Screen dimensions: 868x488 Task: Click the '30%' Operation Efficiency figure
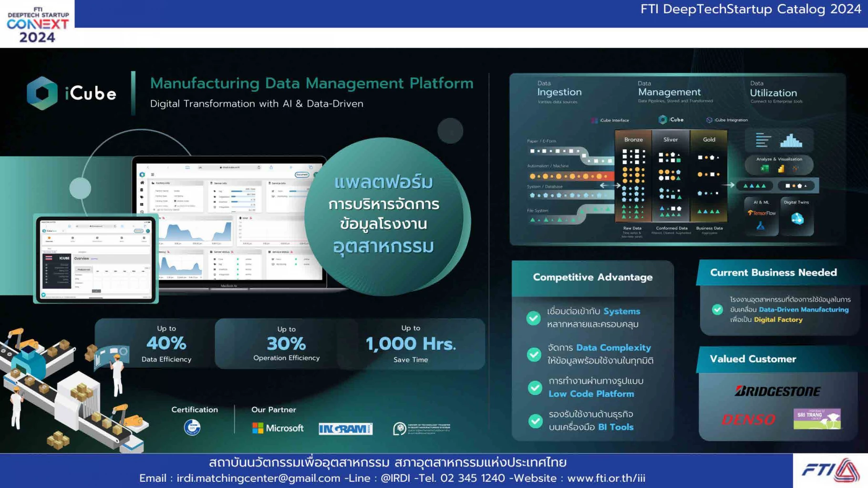(286, 344)
